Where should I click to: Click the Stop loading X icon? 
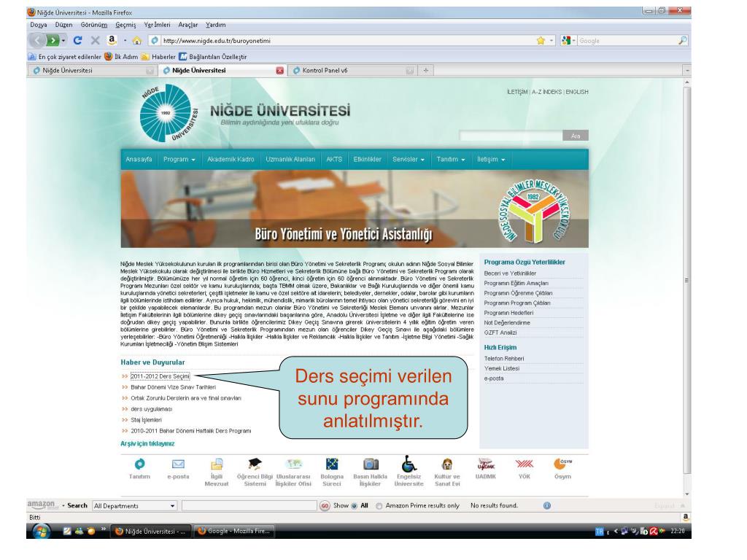(x=96, y=41)
